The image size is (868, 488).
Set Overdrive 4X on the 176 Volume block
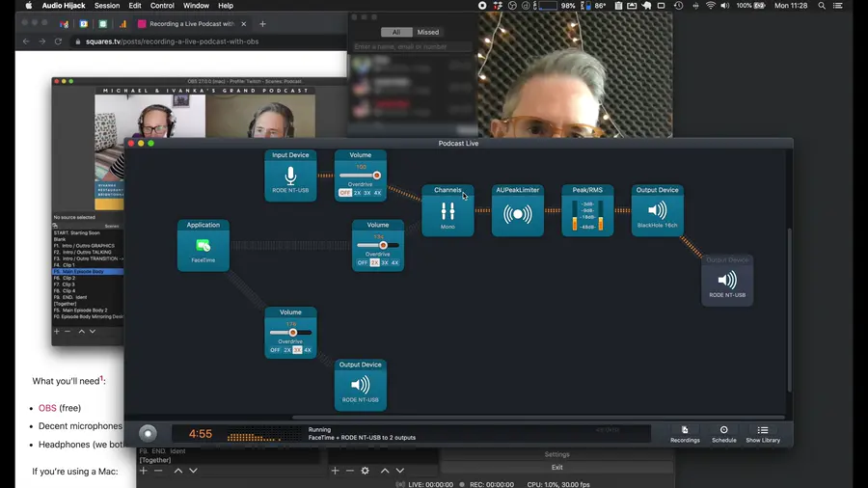(x=308, y=350)
